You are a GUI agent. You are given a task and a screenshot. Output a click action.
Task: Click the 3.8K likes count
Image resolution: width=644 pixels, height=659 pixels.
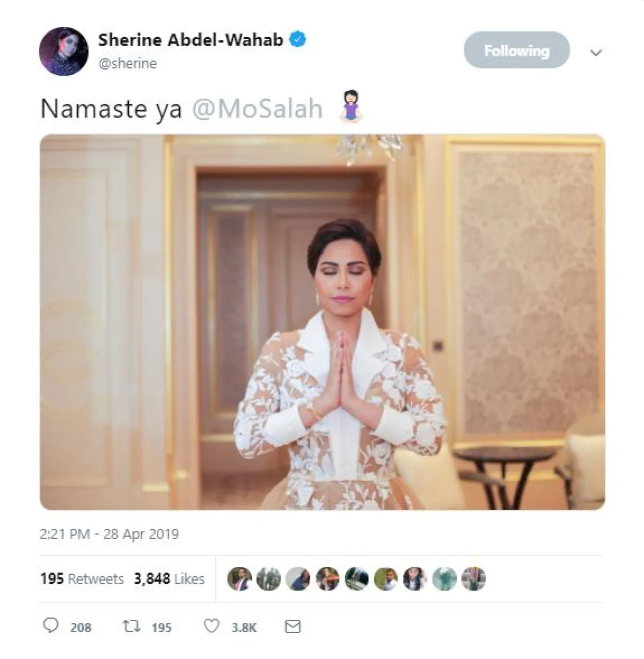click(x=244, y=627)
